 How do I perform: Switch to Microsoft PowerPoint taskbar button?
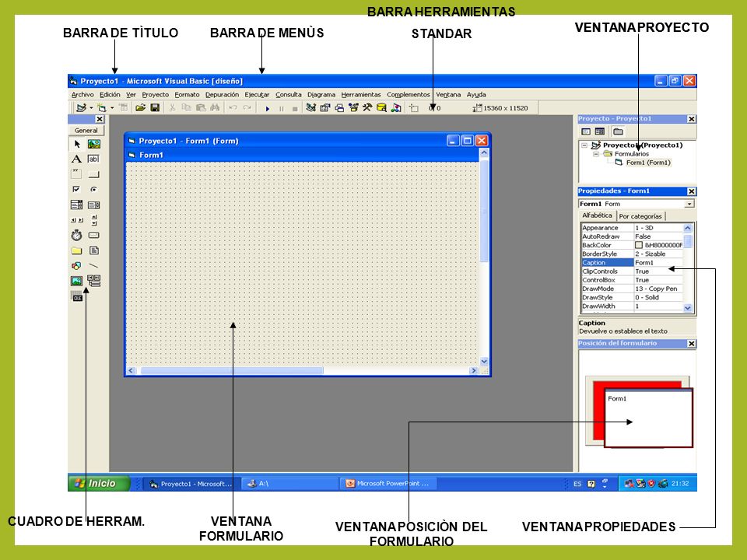(388, 483)
